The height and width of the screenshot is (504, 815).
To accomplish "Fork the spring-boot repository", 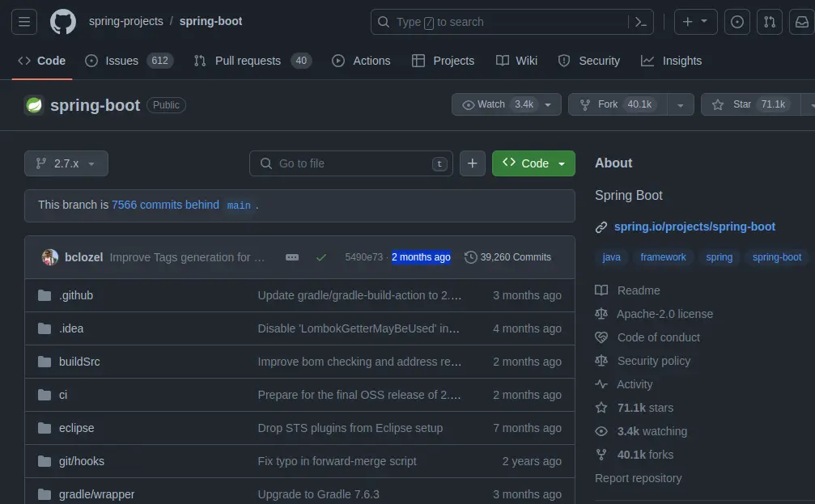I will coord(618,104).
